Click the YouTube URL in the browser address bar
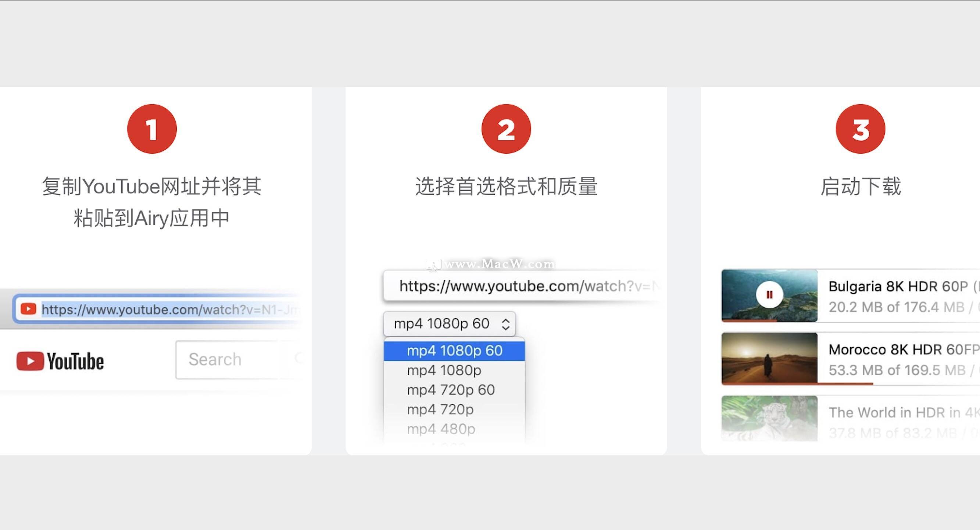The width and height of the screenshot is (980, 530). (152, 309)
